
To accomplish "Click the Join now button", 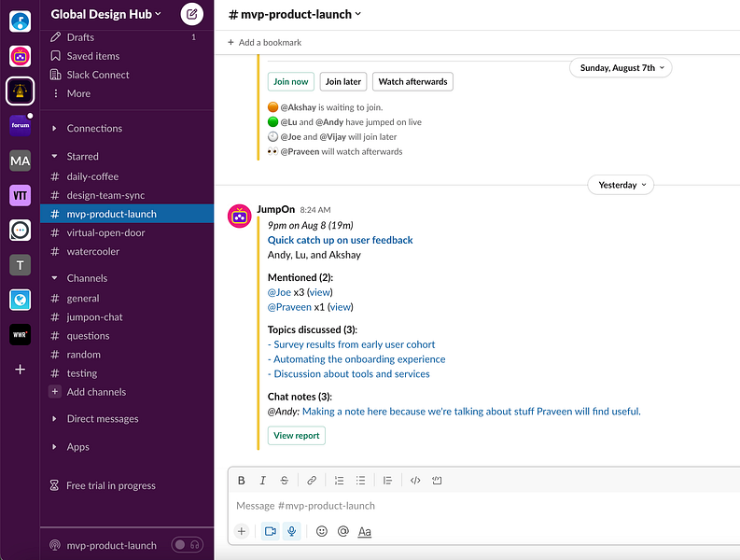I will [291, 82].
